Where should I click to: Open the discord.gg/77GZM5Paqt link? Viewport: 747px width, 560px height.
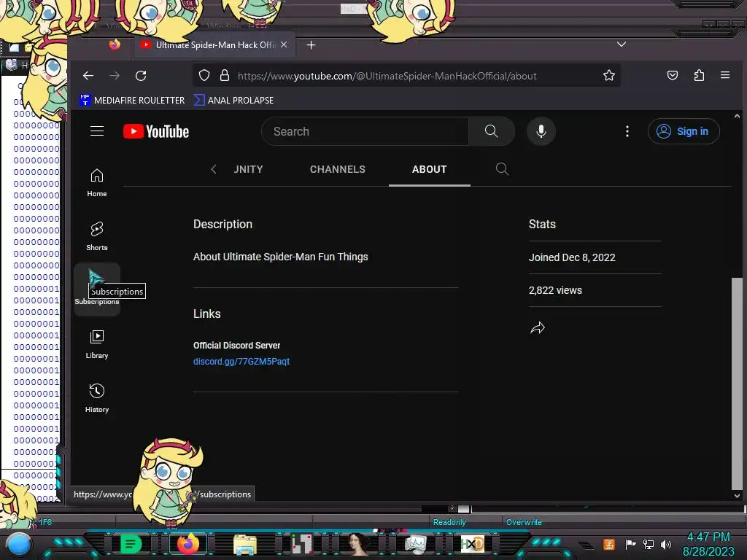(241, 362)
